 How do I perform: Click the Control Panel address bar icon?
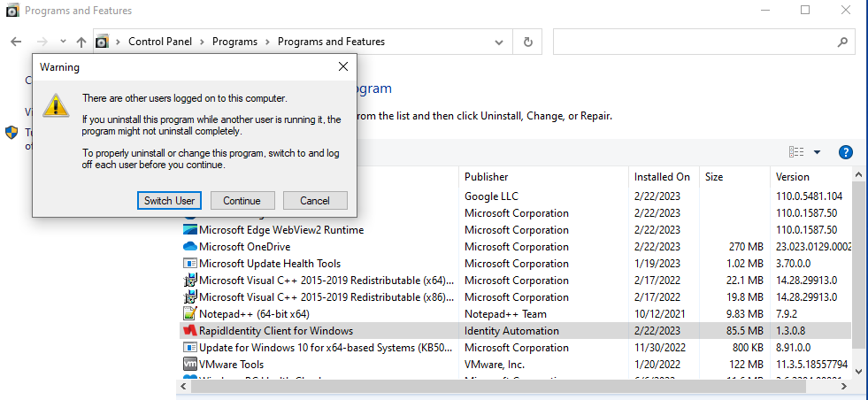tap(102, 42)
